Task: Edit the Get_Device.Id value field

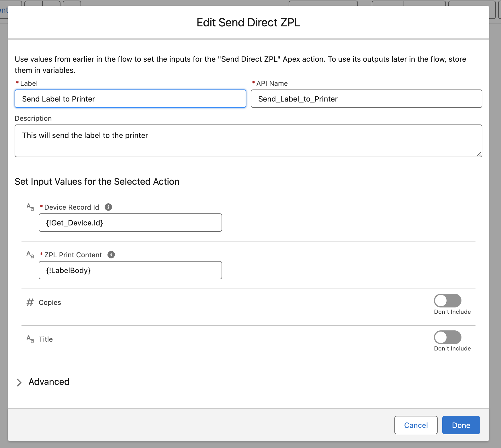Action: point(130,223)
